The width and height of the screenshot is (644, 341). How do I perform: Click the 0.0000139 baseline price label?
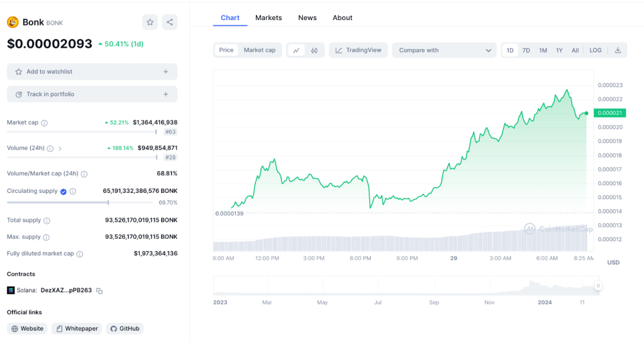tap(229, 214)
